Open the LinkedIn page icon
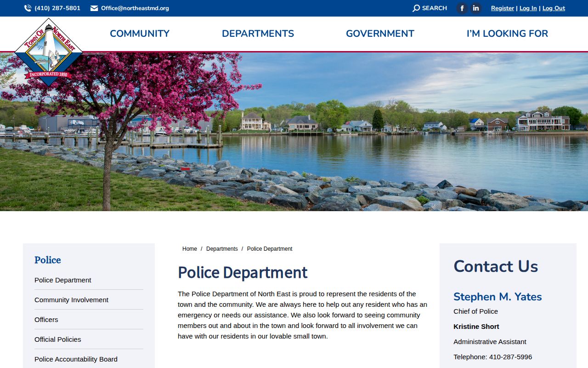Screen dimensions: 588x368 (476, 8)
